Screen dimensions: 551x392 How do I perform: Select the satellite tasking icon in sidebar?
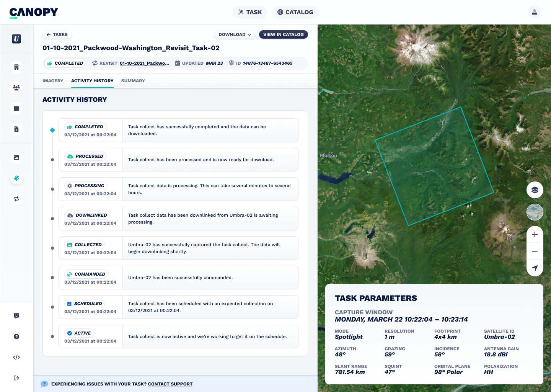[x=16, y=178]
